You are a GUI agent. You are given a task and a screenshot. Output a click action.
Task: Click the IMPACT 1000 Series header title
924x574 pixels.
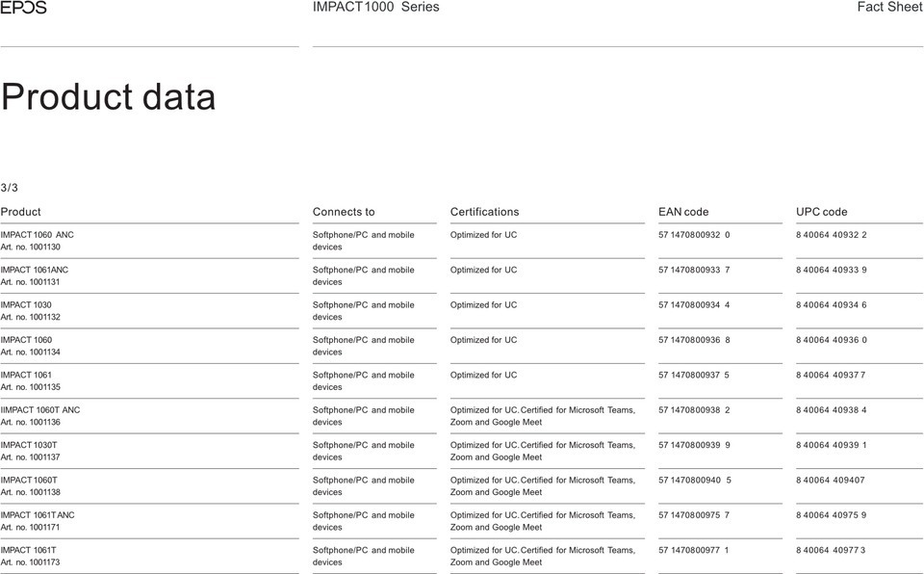tap(376, 7)
